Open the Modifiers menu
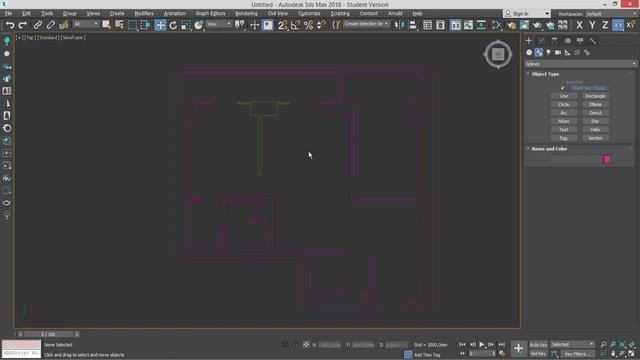The height and width of the screenshot is (360, 640). [x=144, y=13]
